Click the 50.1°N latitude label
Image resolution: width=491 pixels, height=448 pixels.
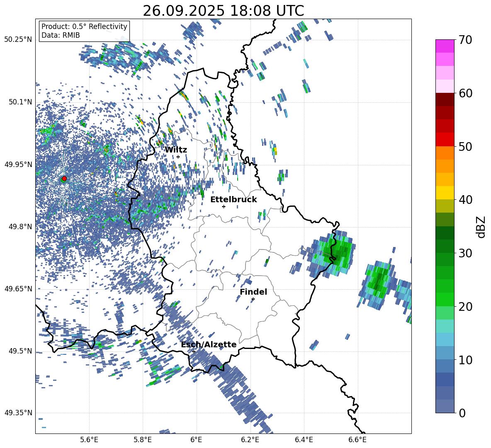[20, 102]
